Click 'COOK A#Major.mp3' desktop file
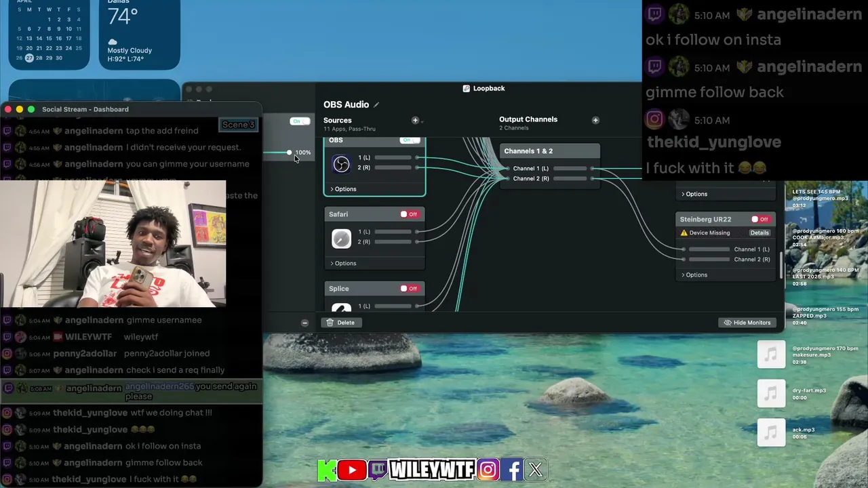Viewport: 868px width, 488px height. 825,237
